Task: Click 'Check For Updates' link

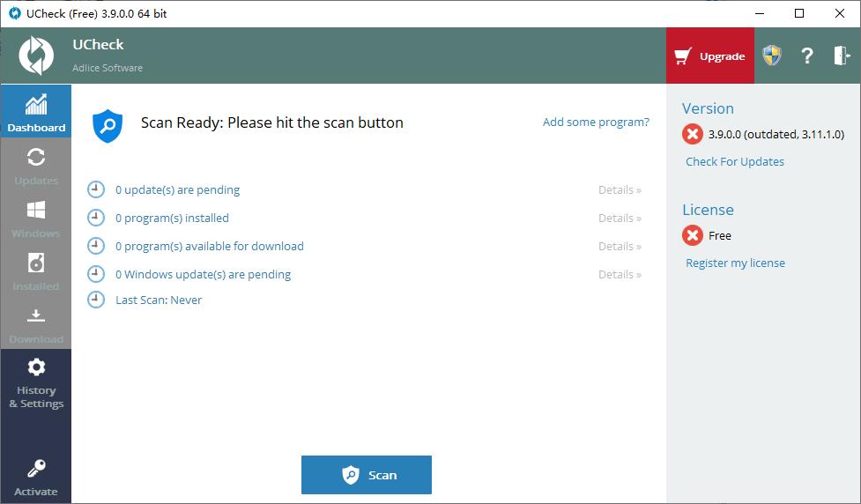Action: pos(735,161)
